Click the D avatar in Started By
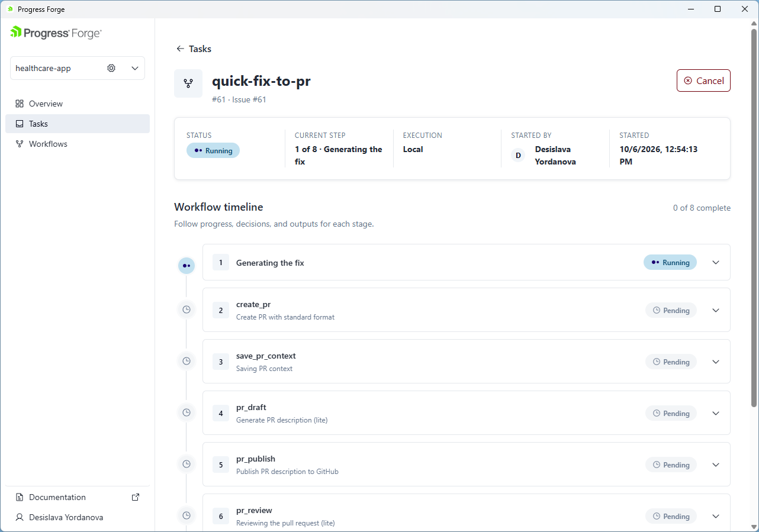This screenshot has height=532, width=759. (x=518, y=156)
